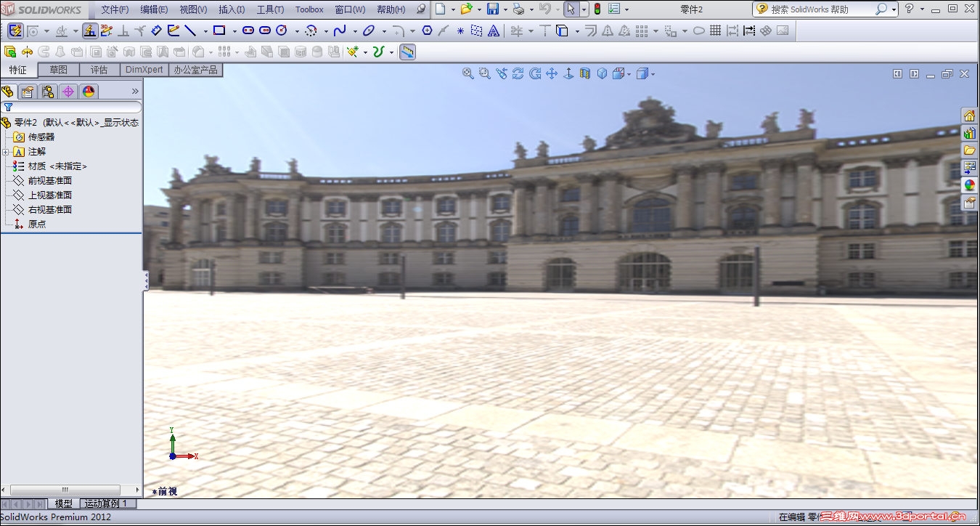This screenshot has height=526, width=980.
Task: Expand the 注解 tree node
Action: pos(6,152)
